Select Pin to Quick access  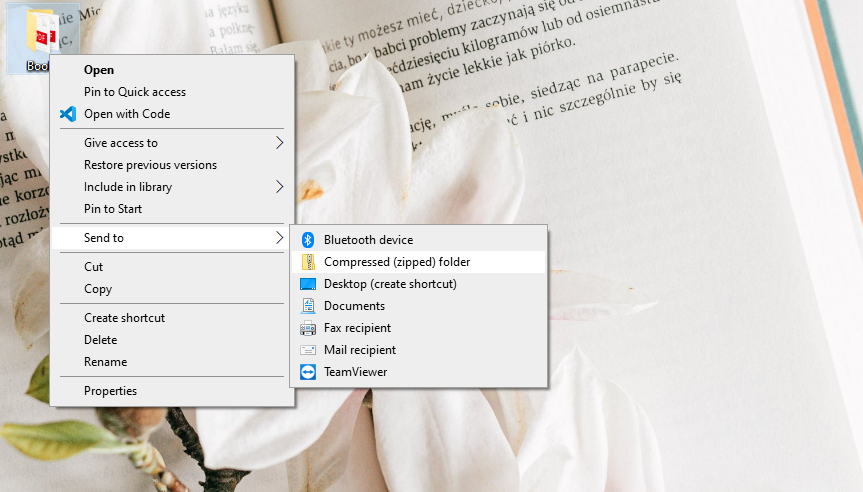pos(172,92)
